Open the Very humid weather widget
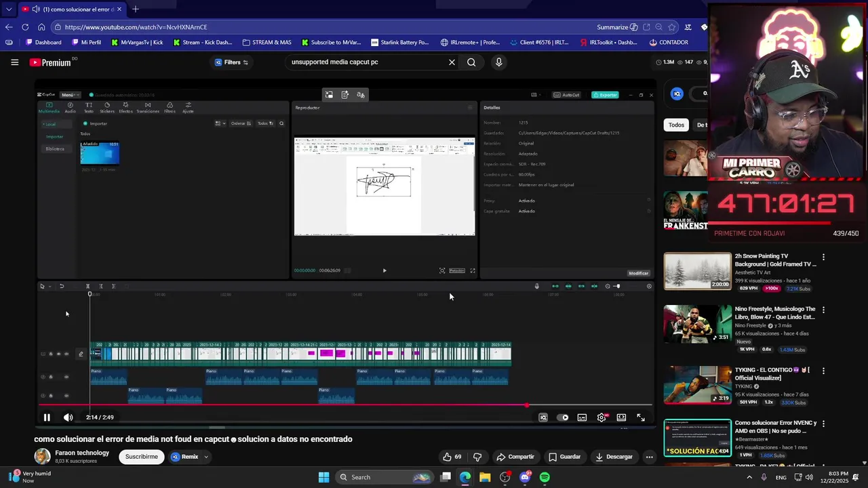 pyautogui.click(x=29, y=477)
